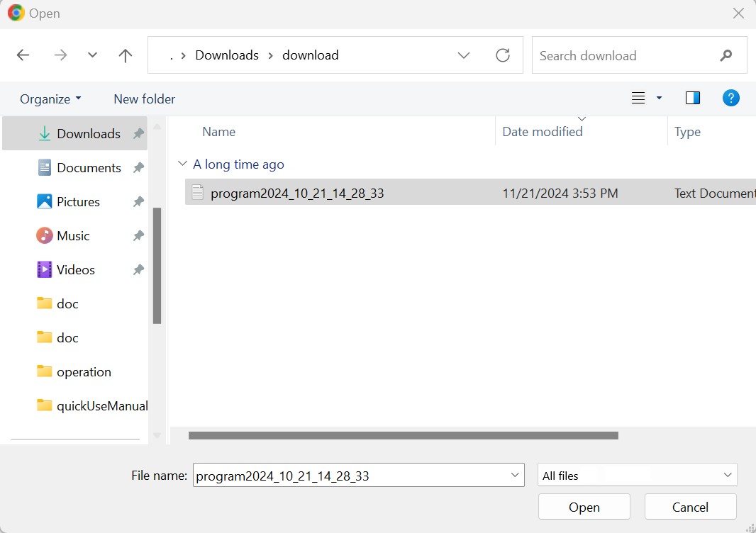Screen dimensions: 756x533
Task: Open the Organize menu
Action: [x=50, y=99]
